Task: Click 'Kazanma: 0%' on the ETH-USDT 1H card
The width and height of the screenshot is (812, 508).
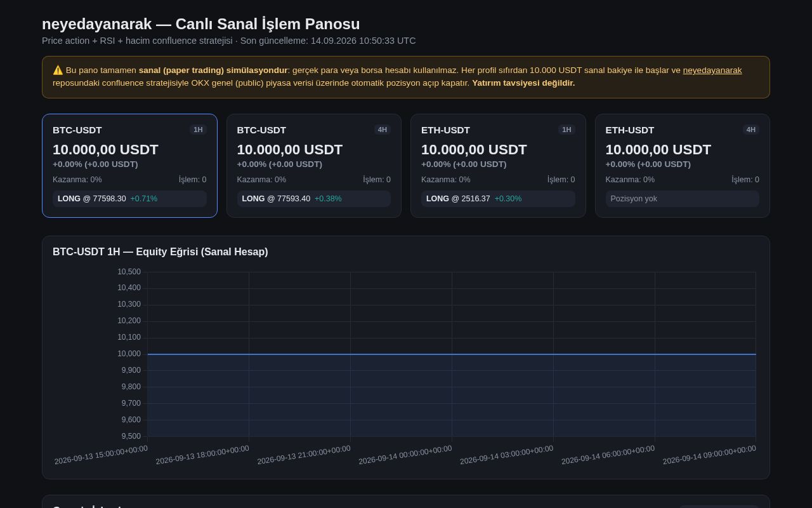Action: 446,180
